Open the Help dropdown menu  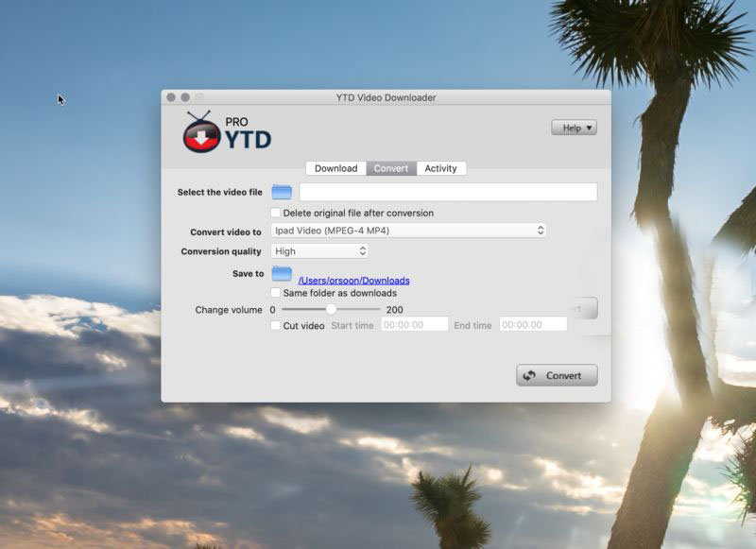pyautogui.click(x=574, y=128)
